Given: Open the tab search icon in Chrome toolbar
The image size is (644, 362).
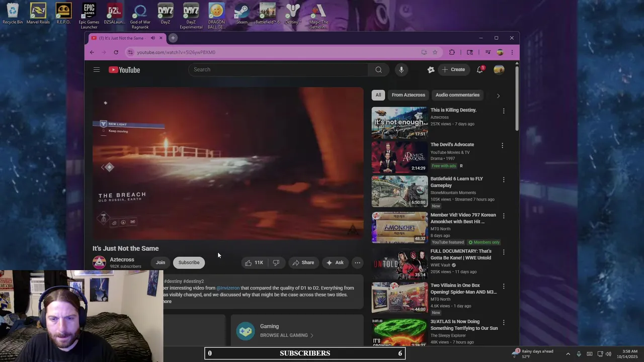Looking at the screenshot, I should point(470,52).
